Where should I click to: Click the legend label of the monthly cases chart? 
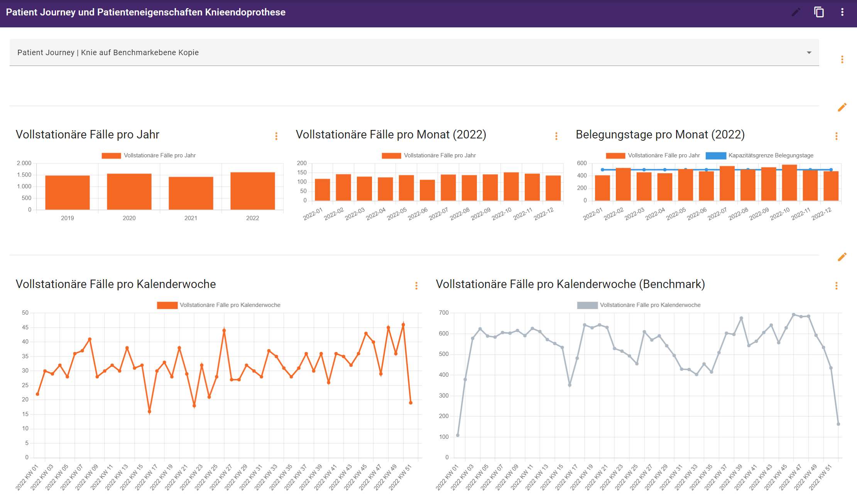pos(439,155)
